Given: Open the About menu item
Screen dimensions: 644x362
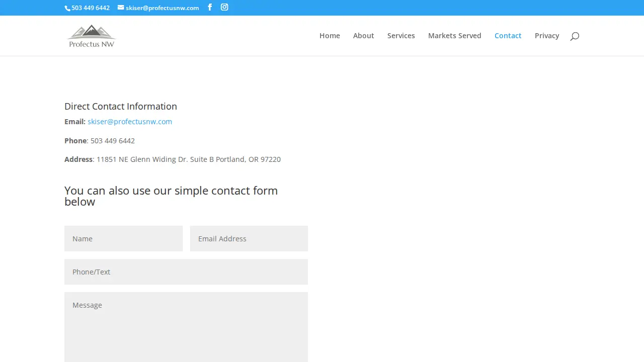Looking at the screenshot, I should tap(363, 36).
